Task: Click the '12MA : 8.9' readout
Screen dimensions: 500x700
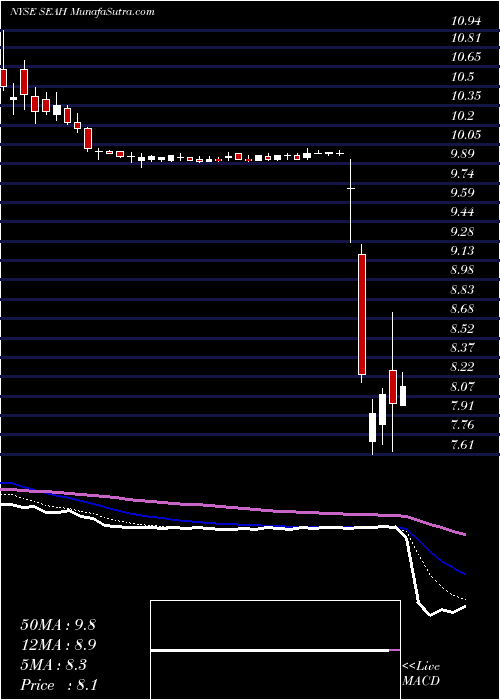Action: 58,645
